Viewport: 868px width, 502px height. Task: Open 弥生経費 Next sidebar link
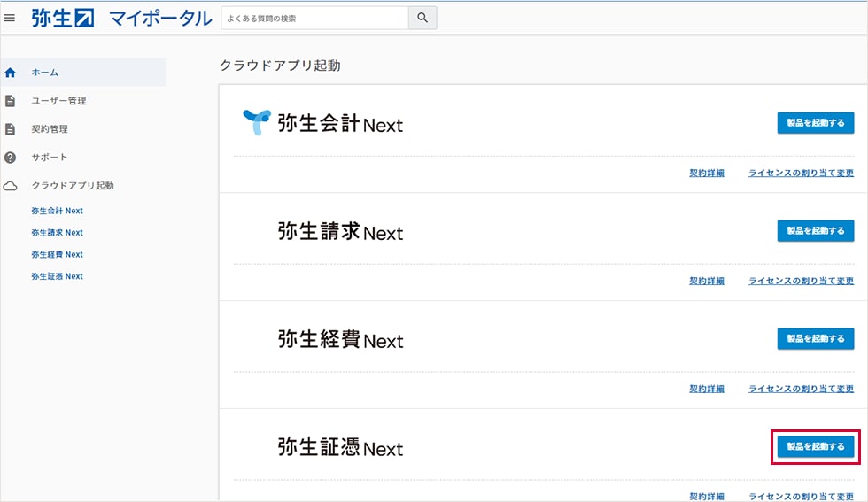(57, 254)
